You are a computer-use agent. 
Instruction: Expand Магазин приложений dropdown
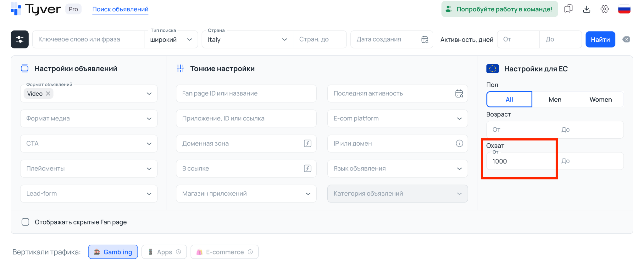[246, 194]
